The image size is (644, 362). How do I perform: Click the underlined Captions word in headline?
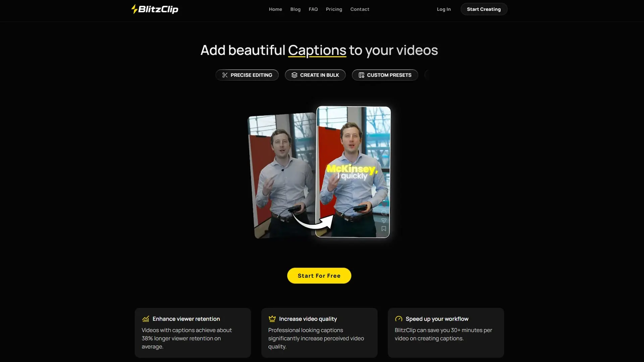(x=317, y=50)
